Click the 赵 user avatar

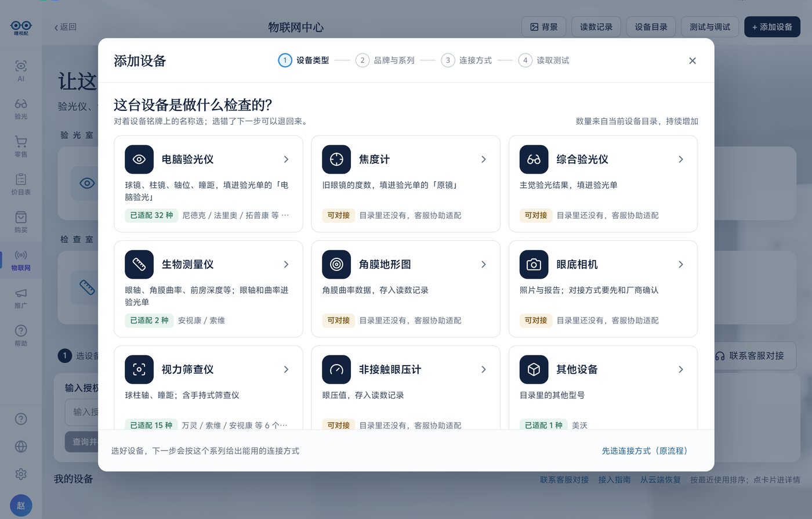point(21,505)
